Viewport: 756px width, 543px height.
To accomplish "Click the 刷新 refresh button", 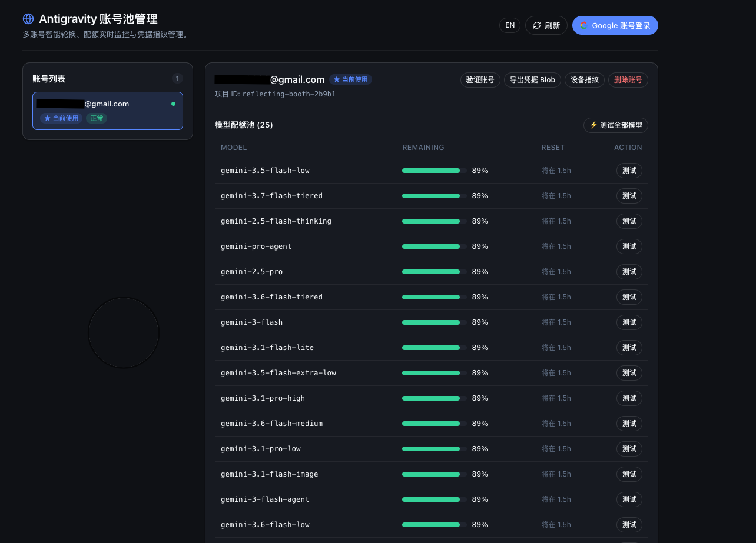I will (546, 25).
